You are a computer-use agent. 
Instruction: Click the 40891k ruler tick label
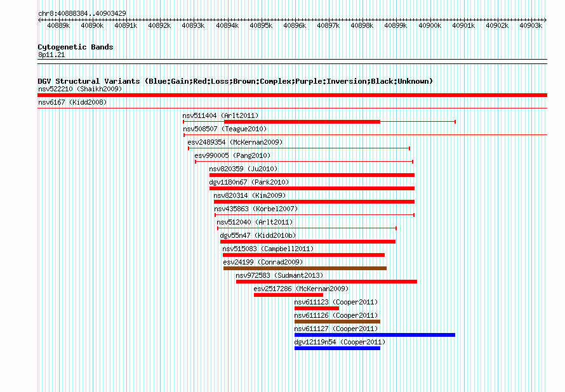pos(126,25)
